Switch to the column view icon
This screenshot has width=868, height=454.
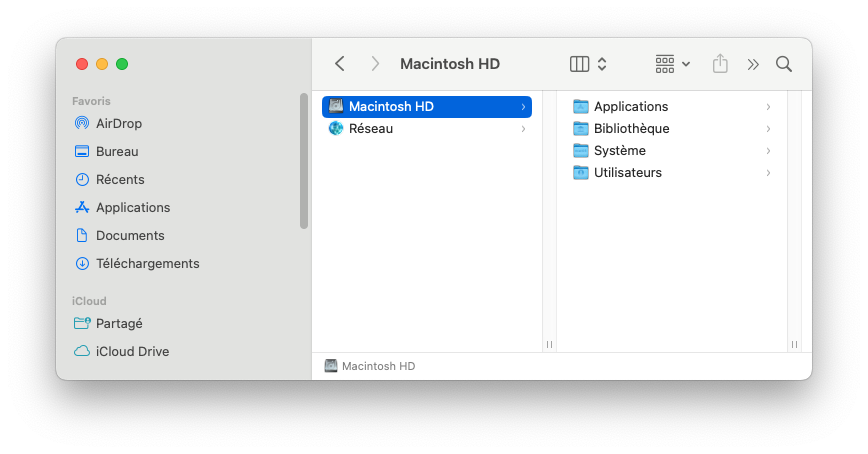pyautogui.click(x=579, y=64)
